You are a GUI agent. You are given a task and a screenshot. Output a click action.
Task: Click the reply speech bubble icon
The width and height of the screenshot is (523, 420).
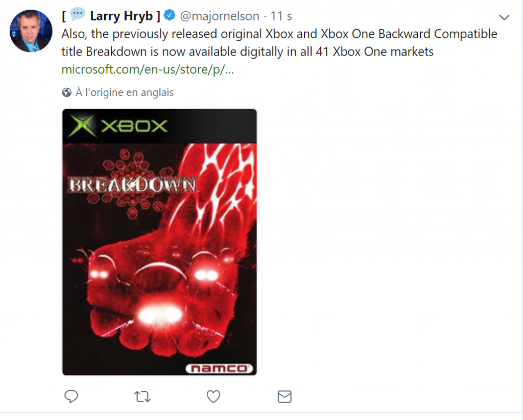pyautogui.click(x=71, y=397)
